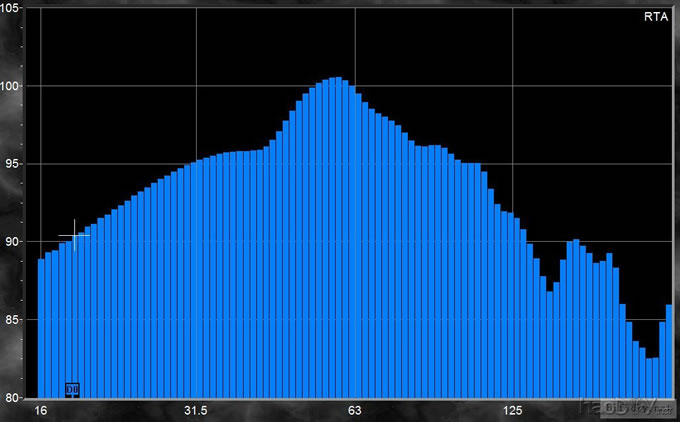Click the grid intersection of 63 Hz and 100 dB
This screenshot has width=680, height=422.
click(x=354, y=86)
